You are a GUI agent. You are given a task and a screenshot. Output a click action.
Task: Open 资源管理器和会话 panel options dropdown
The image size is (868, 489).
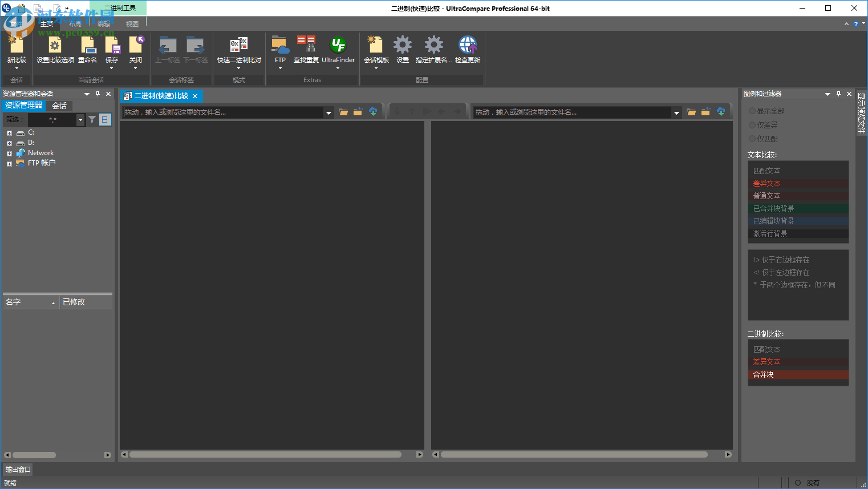point(87,94)
